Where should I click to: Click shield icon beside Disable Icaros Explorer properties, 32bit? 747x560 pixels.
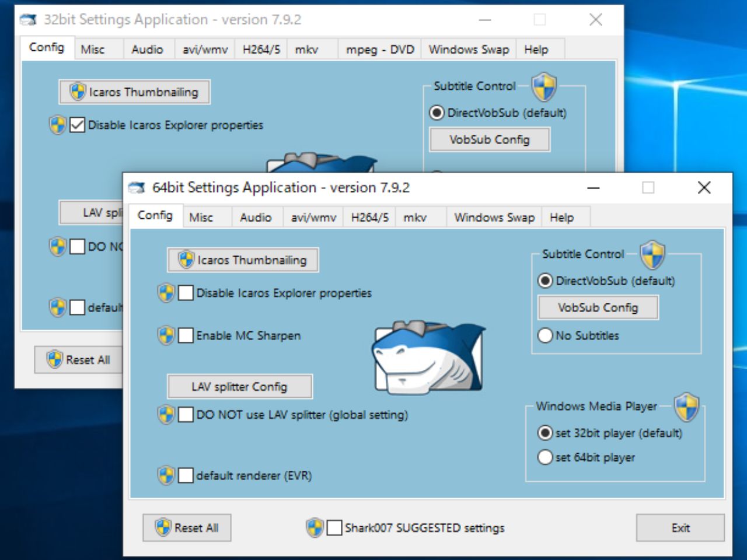[58, 125]
